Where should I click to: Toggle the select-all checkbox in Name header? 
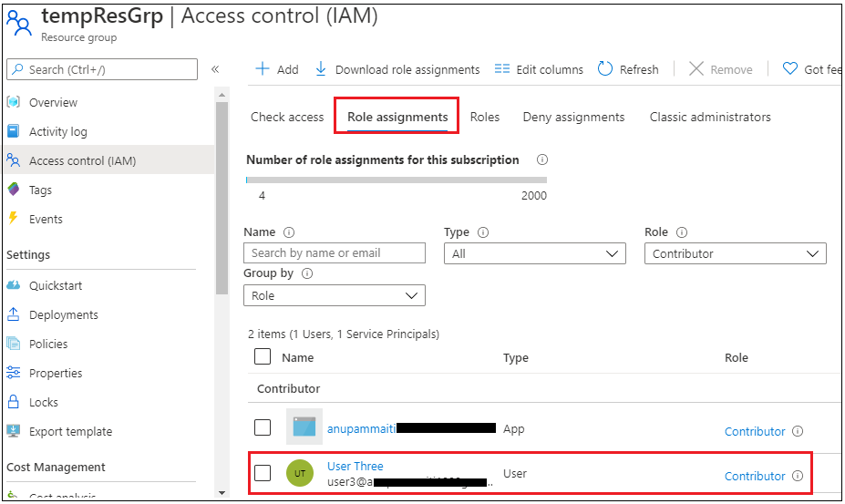coord(263,356)
